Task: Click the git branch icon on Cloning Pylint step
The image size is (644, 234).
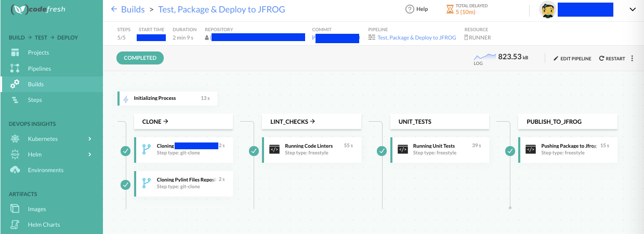Action: tap(146, 184)
